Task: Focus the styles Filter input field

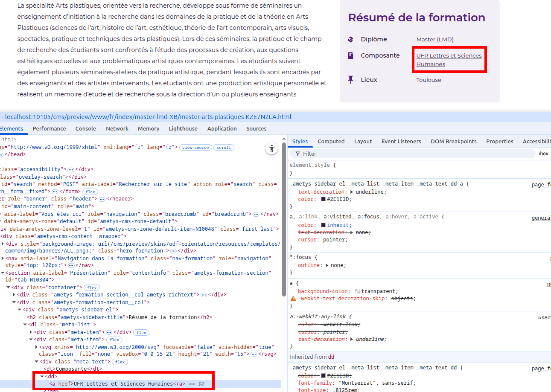Action: (414, 154)
